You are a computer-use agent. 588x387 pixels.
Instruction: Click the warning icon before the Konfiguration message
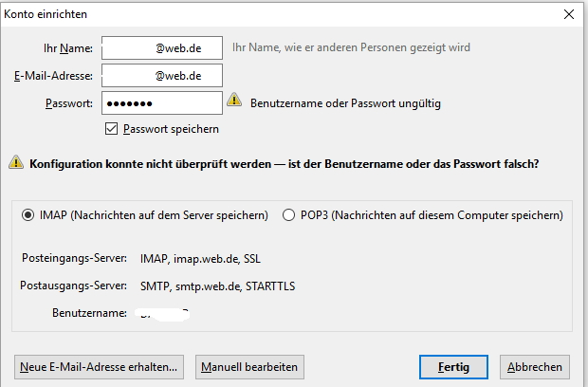coord(16,163)
